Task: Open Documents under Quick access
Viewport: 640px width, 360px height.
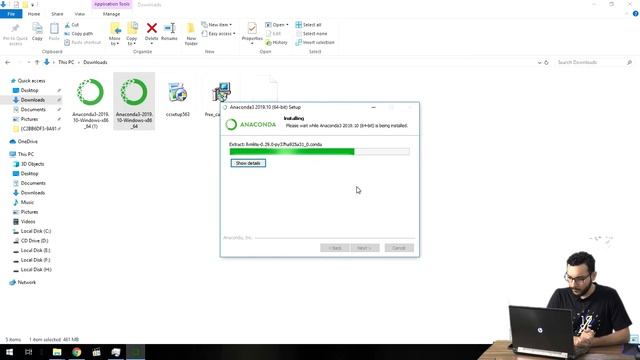Action: (x=33, y=109)
